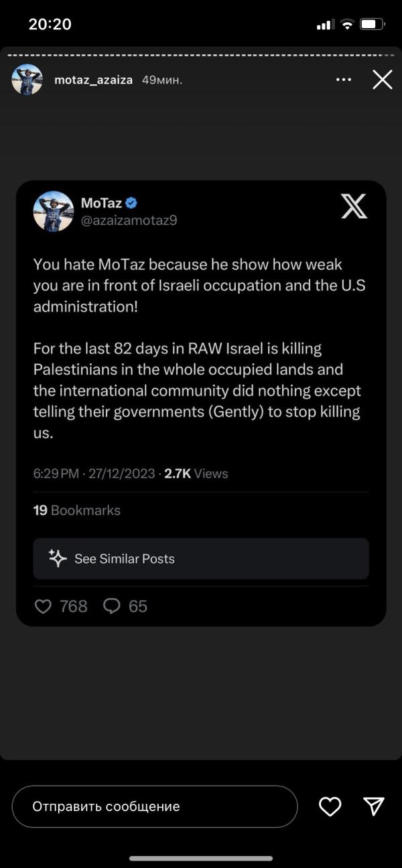Viewport: 402px width, 868px height.
Task: Tap the motaz_azaiza username in story header
Action: pos(94,80)
